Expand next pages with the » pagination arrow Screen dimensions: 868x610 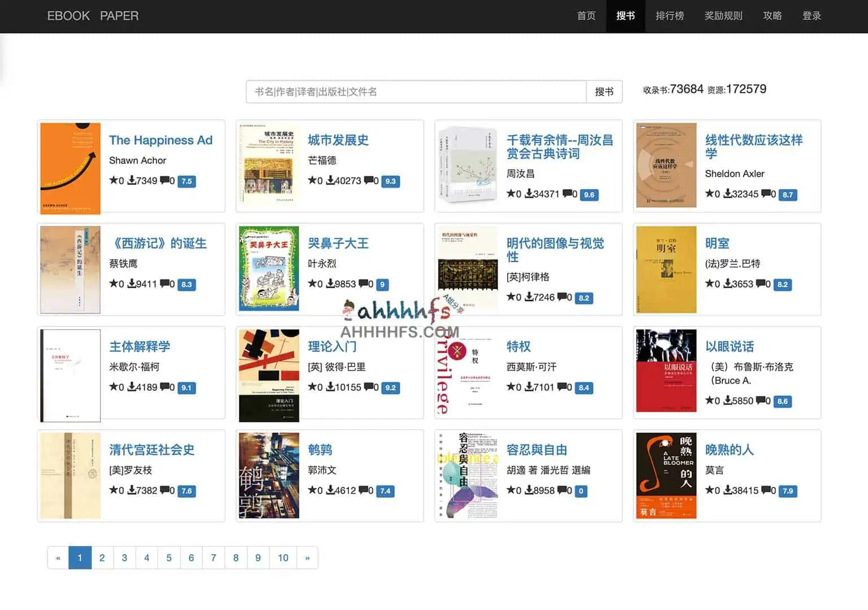307,557
